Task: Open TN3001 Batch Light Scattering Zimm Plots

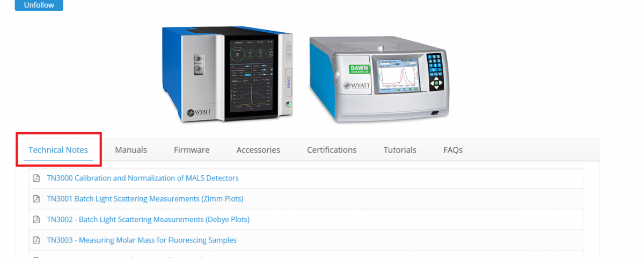Action: point(145,199)
